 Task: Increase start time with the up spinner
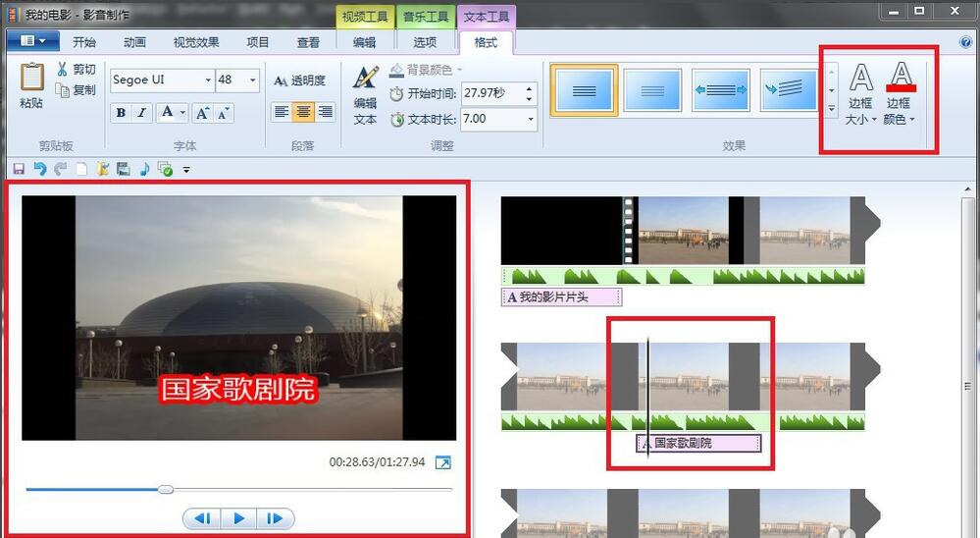530,88
